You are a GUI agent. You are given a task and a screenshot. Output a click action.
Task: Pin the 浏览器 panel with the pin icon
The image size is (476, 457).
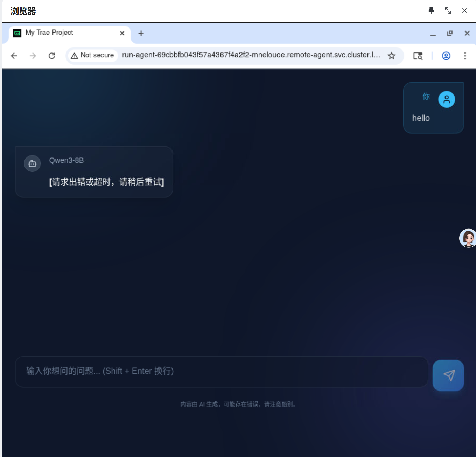tap(431, 10)
